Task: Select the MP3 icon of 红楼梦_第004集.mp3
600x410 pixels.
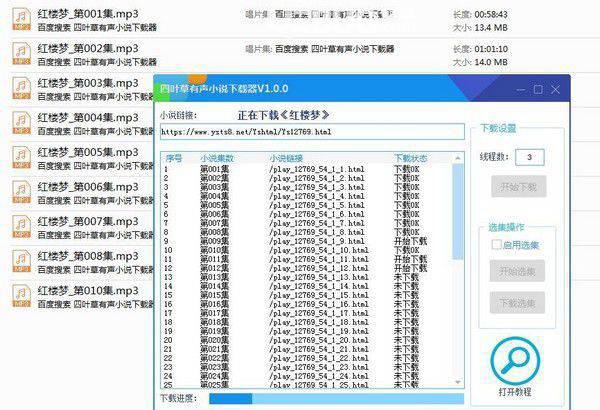Action: coord(21,123)
